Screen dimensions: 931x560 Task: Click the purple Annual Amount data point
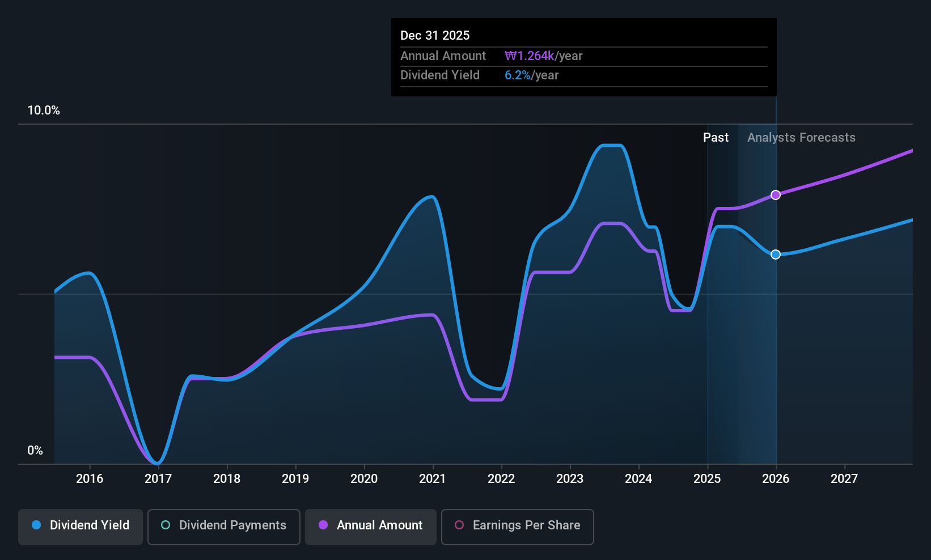click(x=776, y=195)
